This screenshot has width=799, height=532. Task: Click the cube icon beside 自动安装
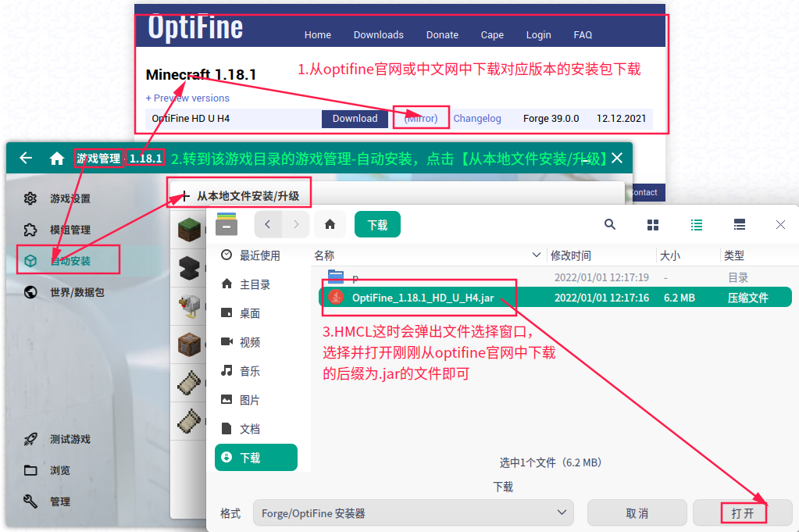click(x=30, y=261)
